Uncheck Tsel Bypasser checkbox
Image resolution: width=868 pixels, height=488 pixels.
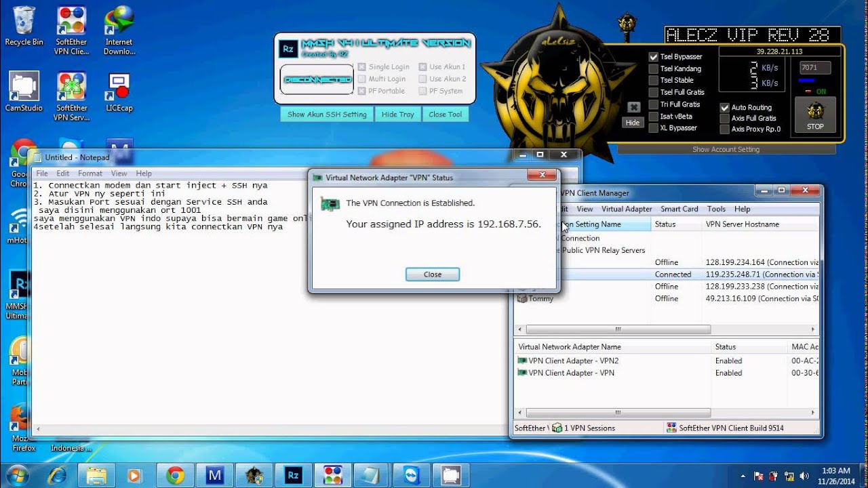(654, 57)
